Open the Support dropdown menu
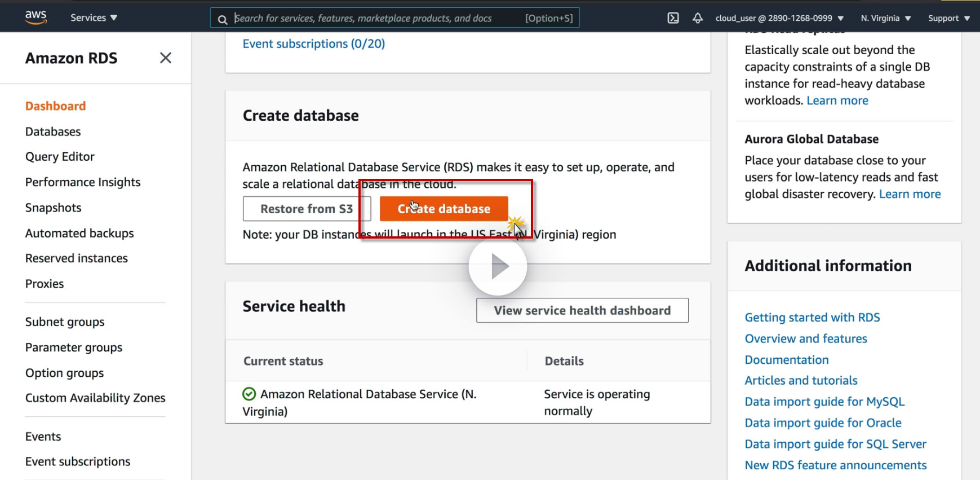 (948, 18)
